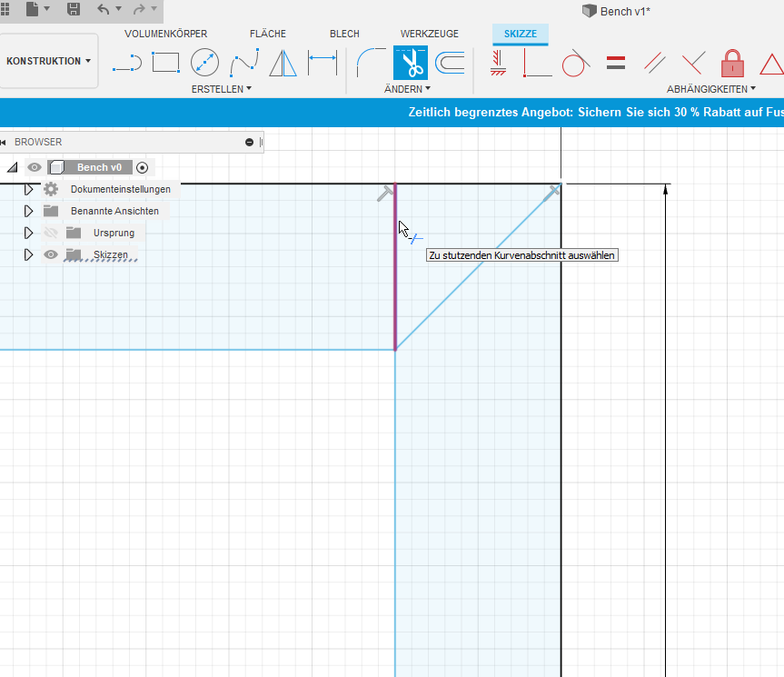Select the Line sketch tool
Screen dimensions: 784x677
point(127,63)
